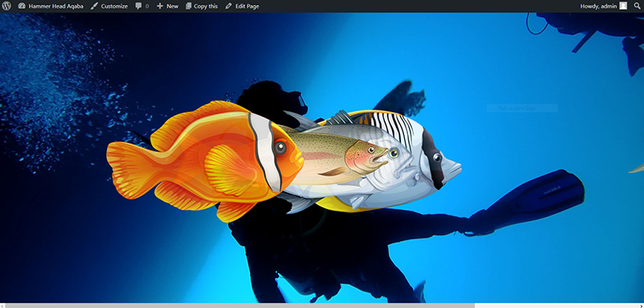Click admin avatar thumbnail
The height and width of the screenshot is (308, 644).
point(623,6)
